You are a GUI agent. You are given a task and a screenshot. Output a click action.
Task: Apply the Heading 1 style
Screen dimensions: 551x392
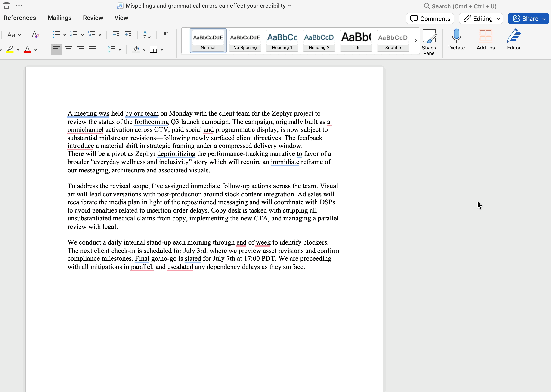pos(282,40)
